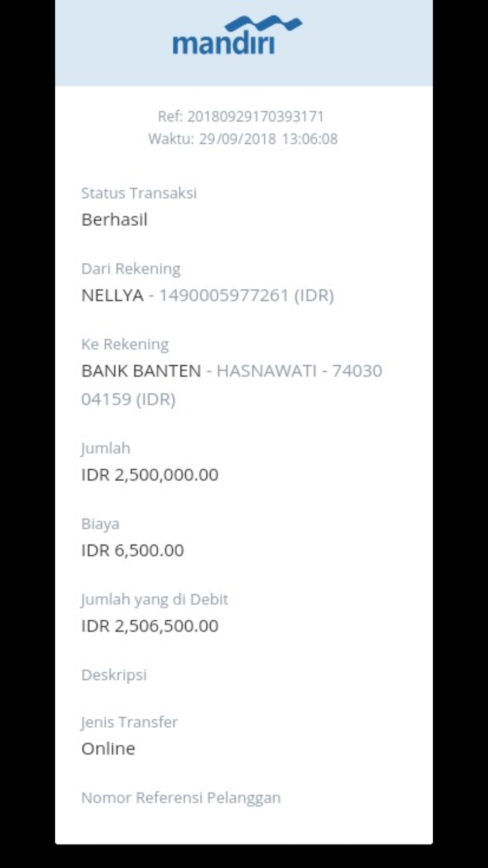Tap the Berhasil status value
Viewport: 488px width, 868px height.
click(x=114, y=220)
